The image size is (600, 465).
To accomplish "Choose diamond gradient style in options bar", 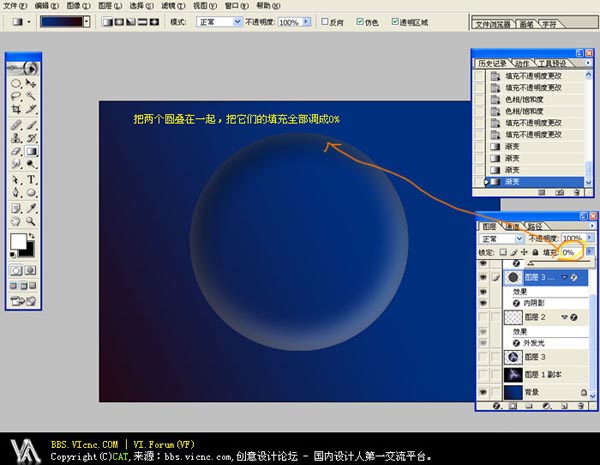I will point(155,22).
